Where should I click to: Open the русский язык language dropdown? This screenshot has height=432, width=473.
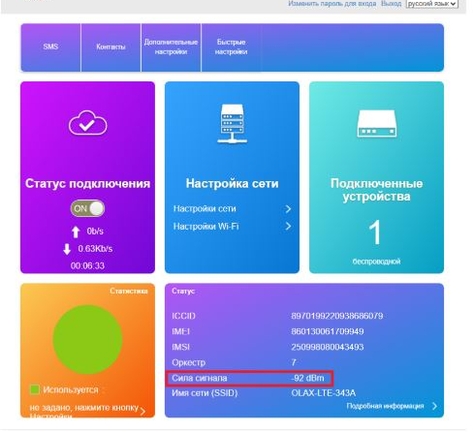click(432, 4)
